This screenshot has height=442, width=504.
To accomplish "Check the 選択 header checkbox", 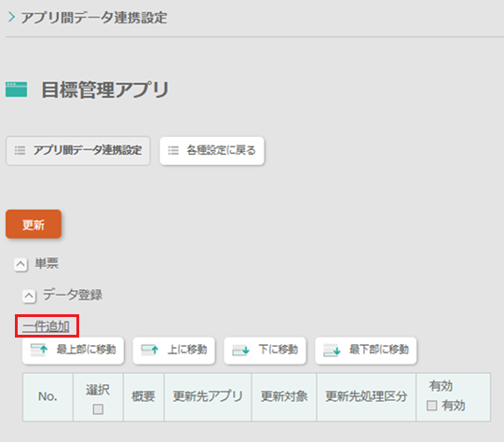I will (x=98, y=409).
